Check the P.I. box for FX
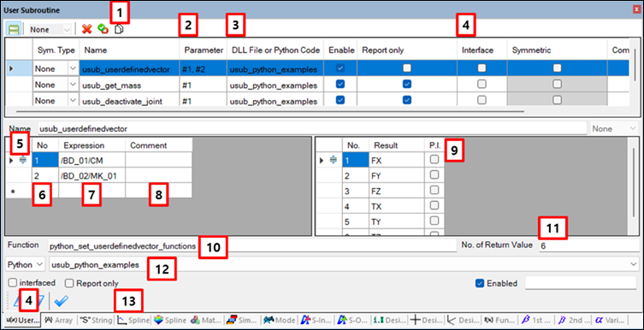Image resolution: width=644 pixels, height=330 pixels. click(x=434, y=161)
